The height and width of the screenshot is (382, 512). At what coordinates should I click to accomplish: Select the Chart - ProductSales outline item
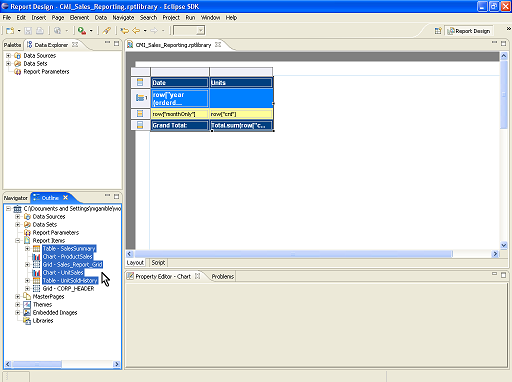point(67,257)
